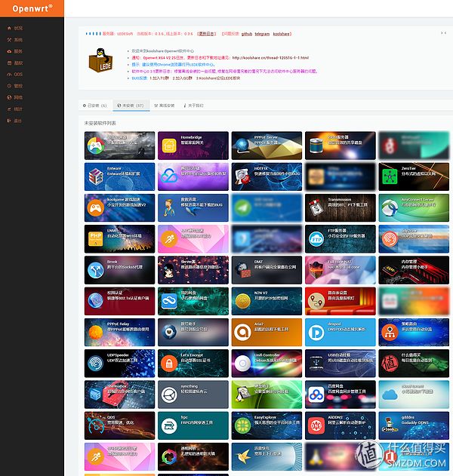Open Let's Encrypt SSL certificate icon
The image size is (453, 476).
[169, 361]
